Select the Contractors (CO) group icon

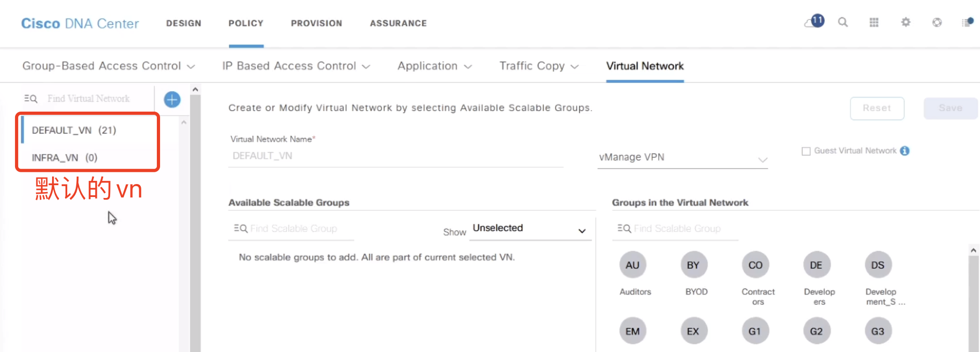755,265
